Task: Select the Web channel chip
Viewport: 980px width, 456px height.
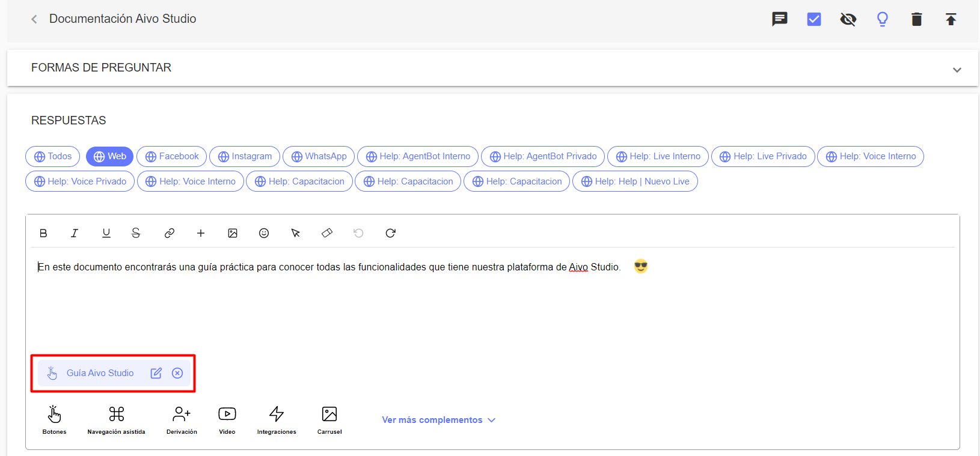Action: pyautogui.click(x=110, y=156)
